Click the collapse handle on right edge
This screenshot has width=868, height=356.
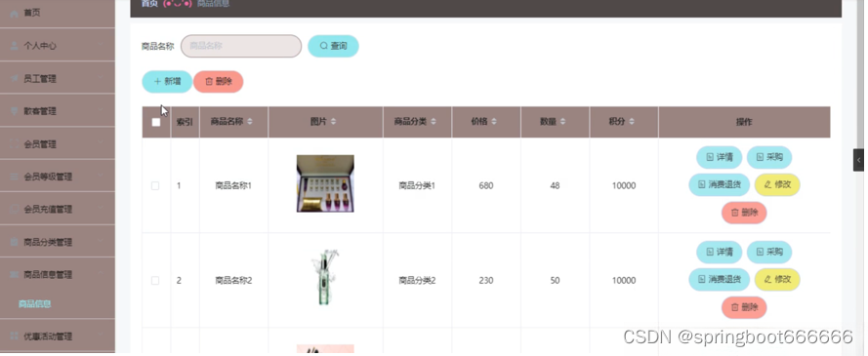[x=858, y=160]
